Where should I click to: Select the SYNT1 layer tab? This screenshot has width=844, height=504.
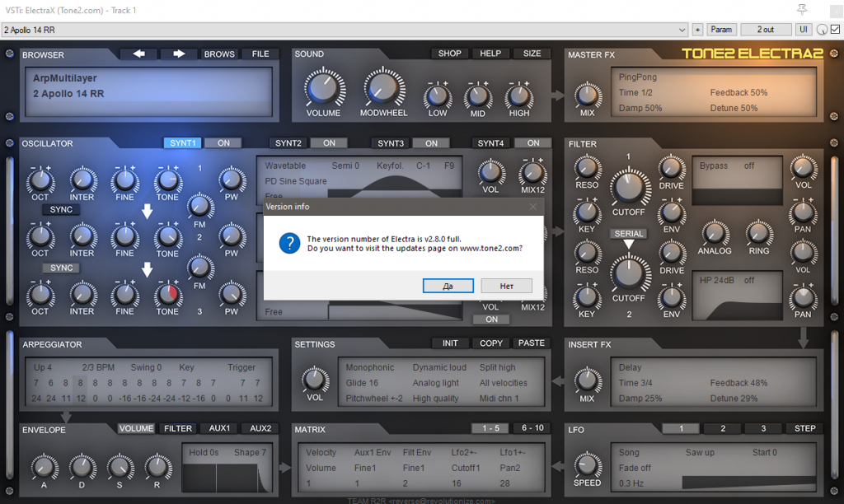182,143
